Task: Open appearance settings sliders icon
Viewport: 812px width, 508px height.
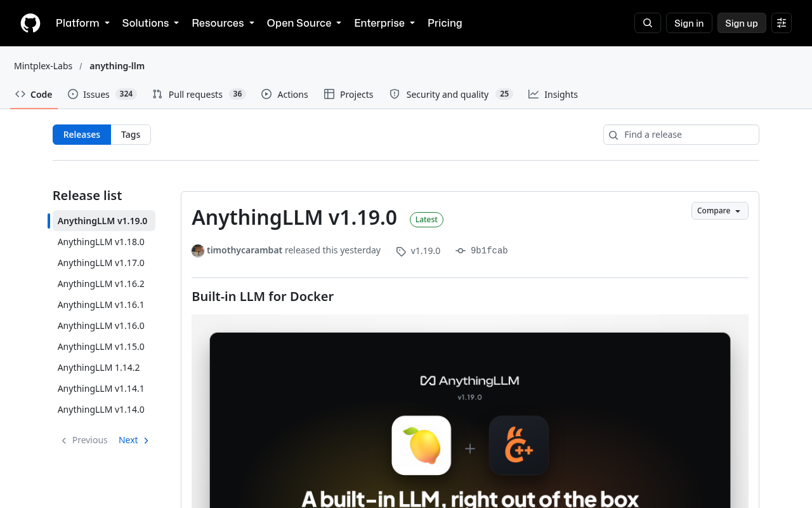Action: [x=782, y=23]
